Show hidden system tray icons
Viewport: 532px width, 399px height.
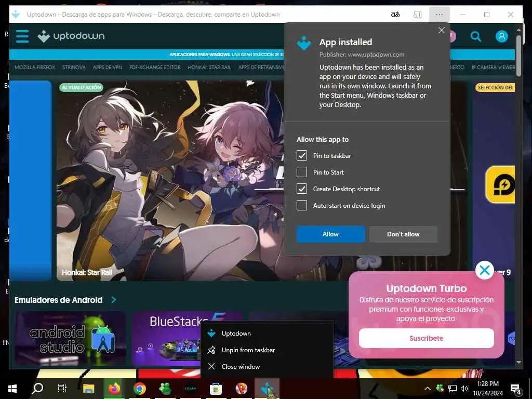click(428, 389)
